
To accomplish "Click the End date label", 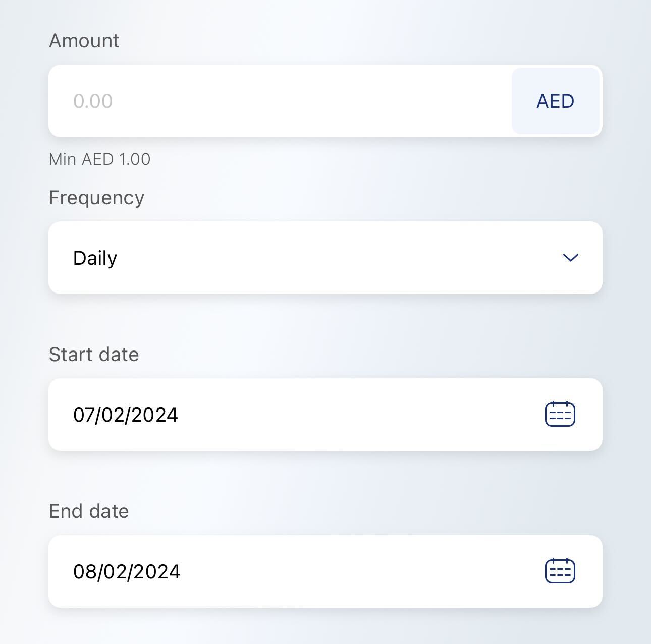I will [89, 511].
